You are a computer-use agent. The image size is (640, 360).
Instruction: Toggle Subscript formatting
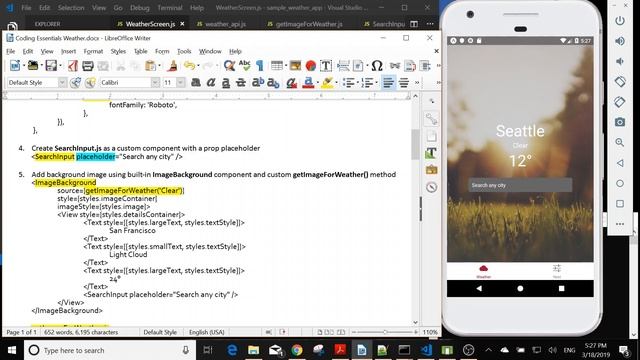tap(273, 83)
